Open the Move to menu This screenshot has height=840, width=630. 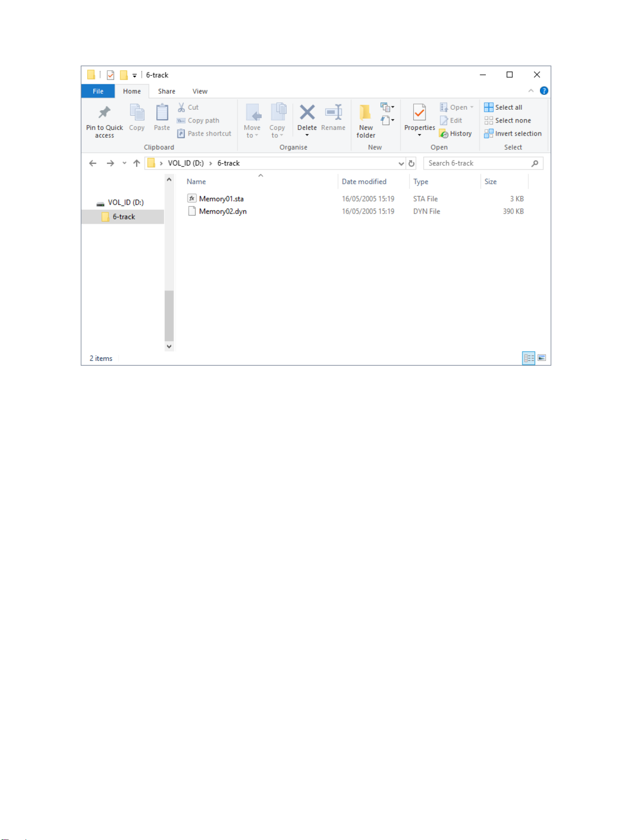[x=252, y=121]
